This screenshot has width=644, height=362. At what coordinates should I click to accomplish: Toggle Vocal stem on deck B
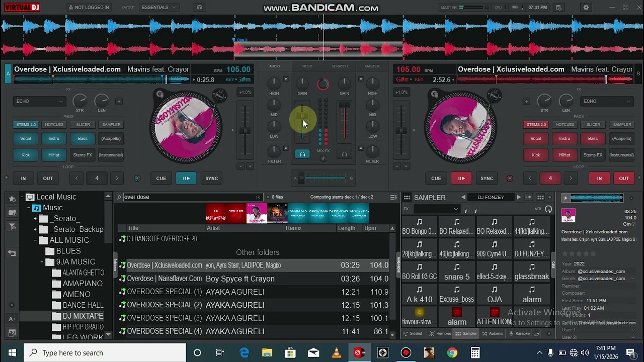536,139
